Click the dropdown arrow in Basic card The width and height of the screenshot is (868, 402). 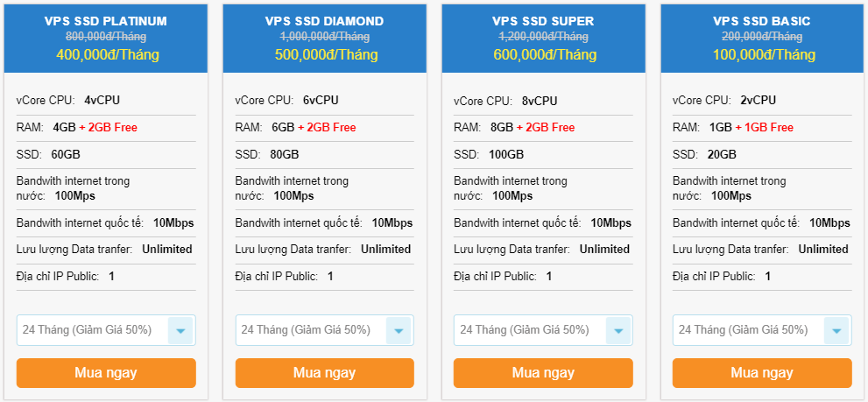point(836,331)
